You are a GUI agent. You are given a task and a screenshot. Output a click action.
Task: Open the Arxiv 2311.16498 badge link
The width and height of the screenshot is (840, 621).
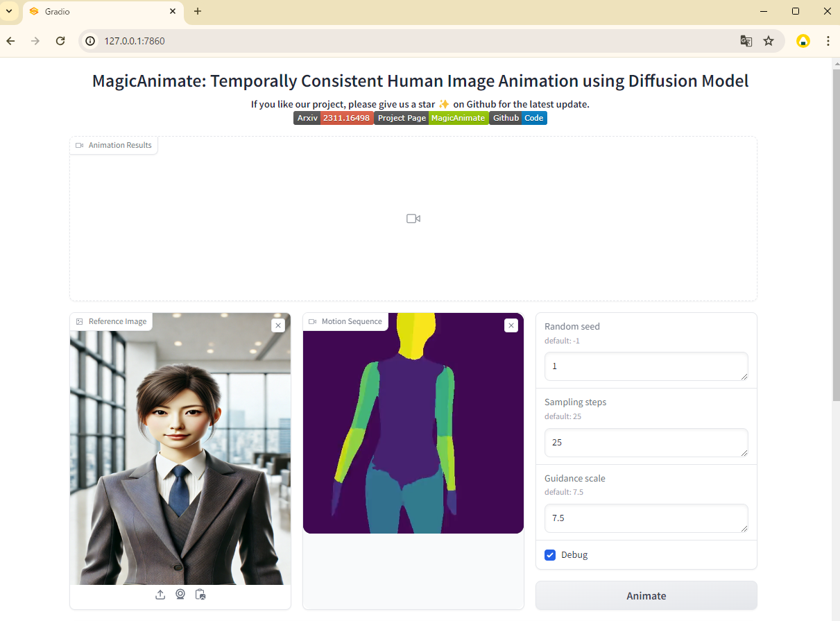point(334,118)
